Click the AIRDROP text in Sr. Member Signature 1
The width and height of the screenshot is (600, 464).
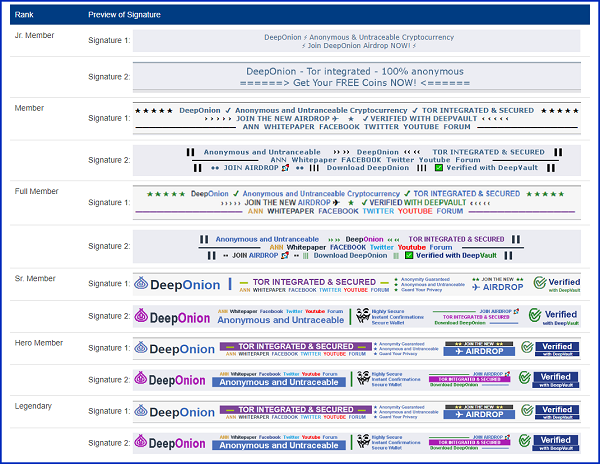pyautogui.click(x=503, y=287)
